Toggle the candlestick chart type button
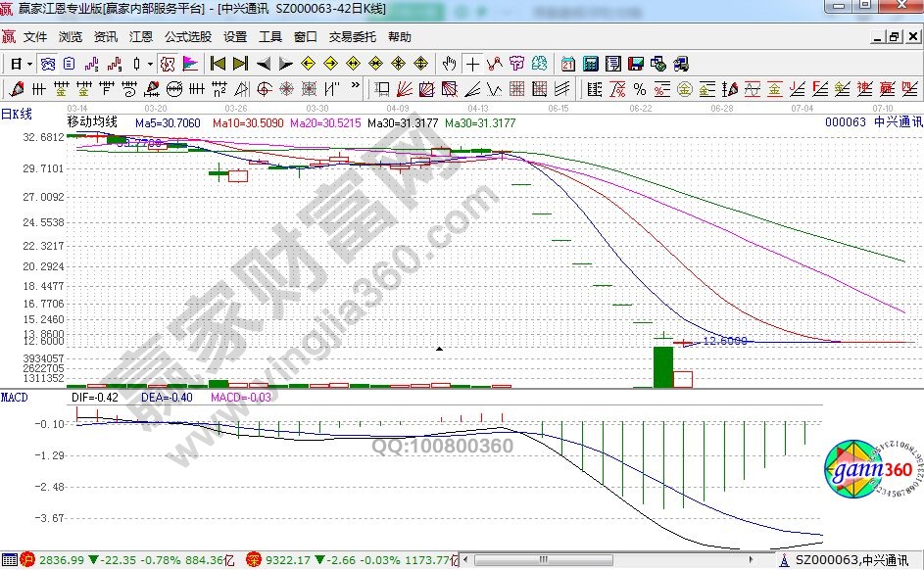 (137, 64)
